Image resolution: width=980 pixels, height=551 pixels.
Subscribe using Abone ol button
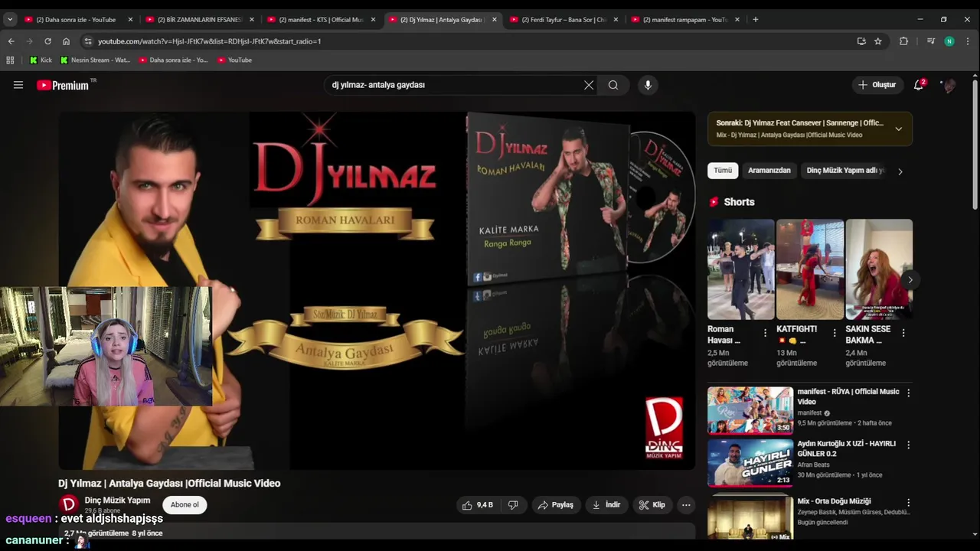(x=185, y=505)
